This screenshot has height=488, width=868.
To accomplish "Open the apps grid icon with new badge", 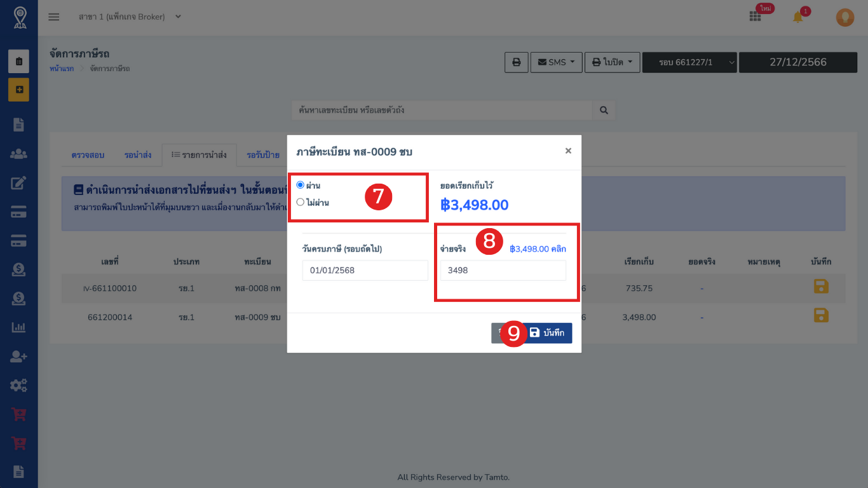I will [x=756, y=17].
